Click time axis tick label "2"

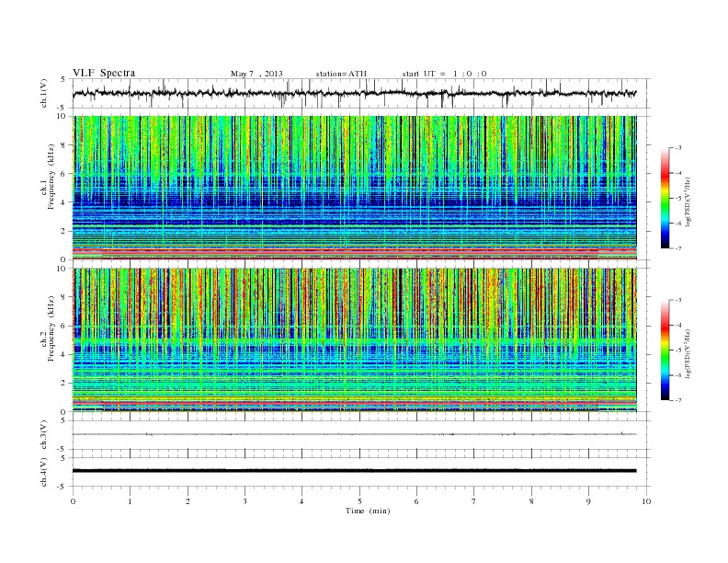tap(188, 501)
